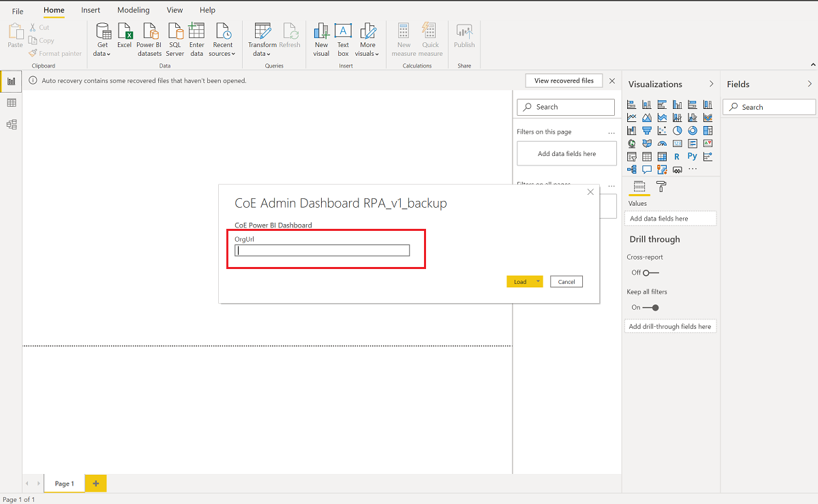818x504 pixels.
Task: Click the Filters pane Search box
Action: tap(566, 107)
